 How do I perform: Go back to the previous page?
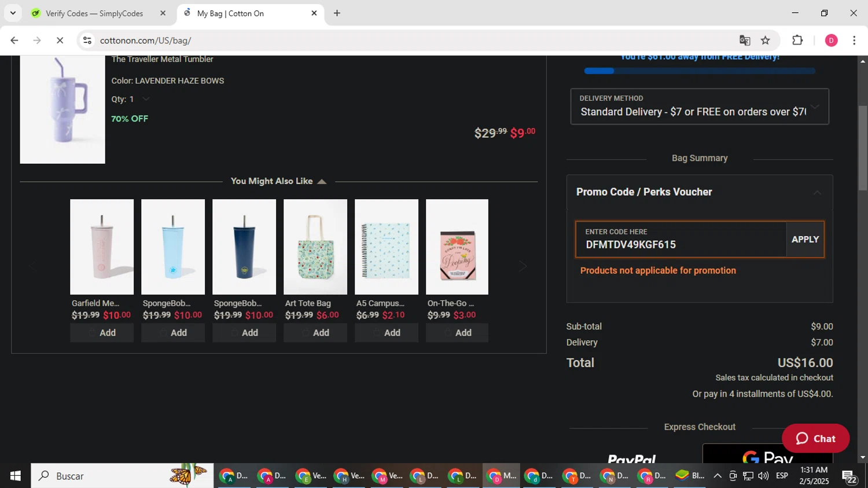click(x=14, y=41)
